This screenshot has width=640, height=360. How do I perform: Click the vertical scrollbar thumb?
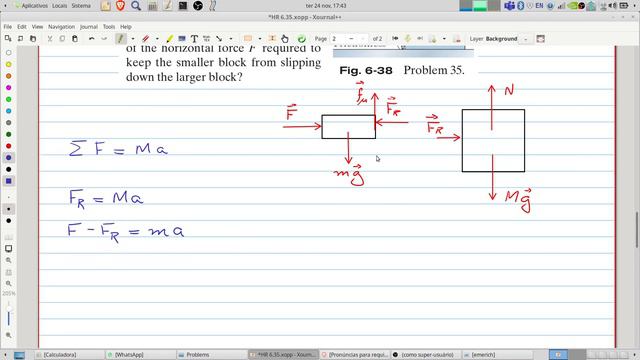pos(637,229)
